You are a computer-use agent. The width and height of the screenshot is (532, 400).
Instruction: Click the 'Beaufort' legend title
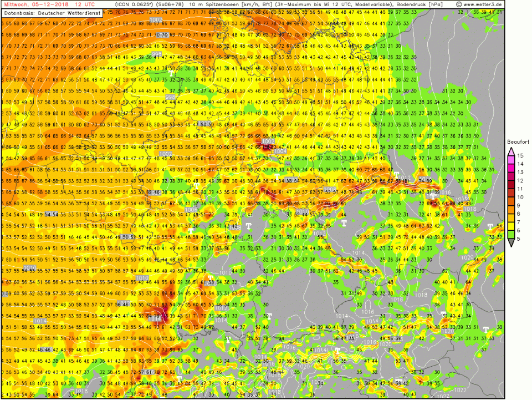pyautogui.click(x=518, y=141)
